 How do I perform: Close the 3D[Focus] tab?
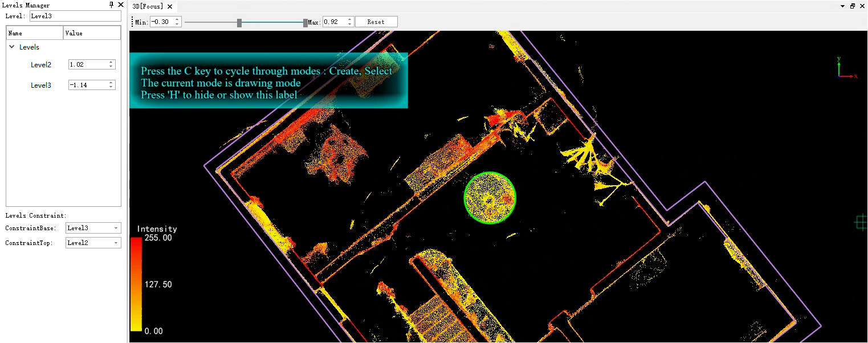click(170, 7)
